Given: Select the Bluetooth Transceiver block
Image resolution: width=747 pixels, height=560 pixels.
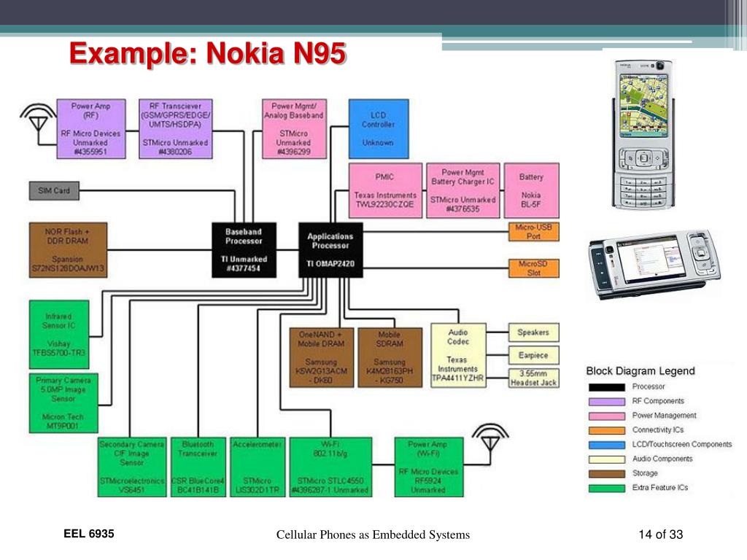Looking at the screenshot, I should pyautogui.click(x=198, y=467).
